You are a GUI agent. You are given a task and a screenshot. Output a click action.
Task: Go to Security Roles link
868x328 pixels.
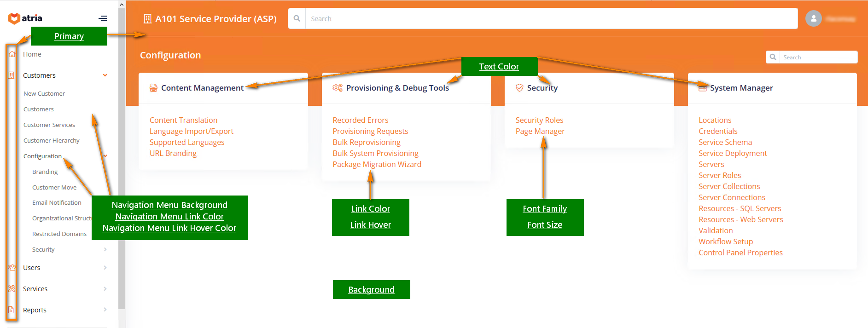pos(539,120)
